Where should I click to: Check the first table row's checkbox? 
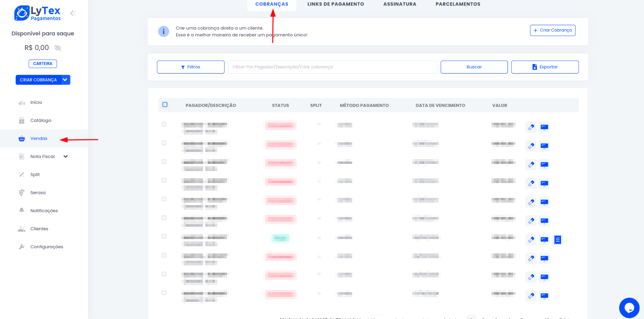[164, 124]
